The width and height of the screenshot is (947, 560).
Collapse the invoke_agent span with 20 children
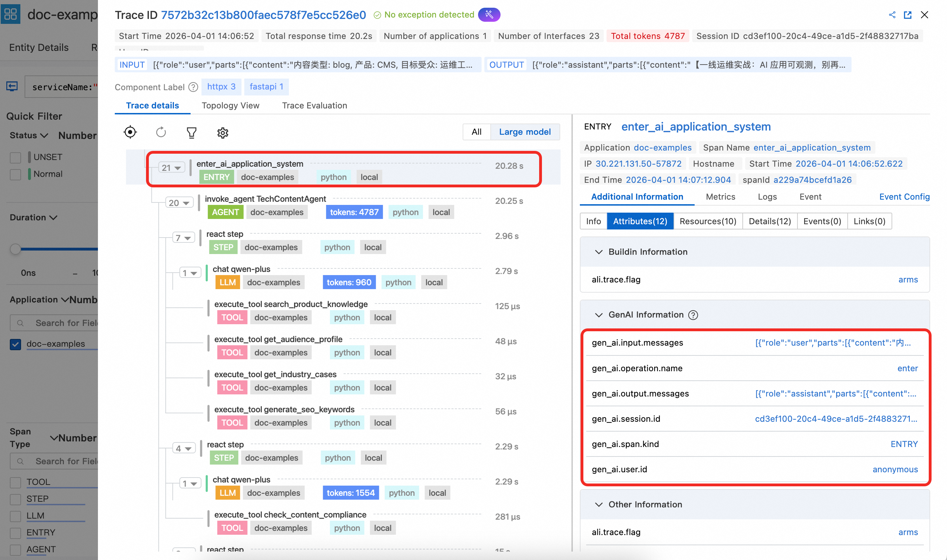click(179, 203)
